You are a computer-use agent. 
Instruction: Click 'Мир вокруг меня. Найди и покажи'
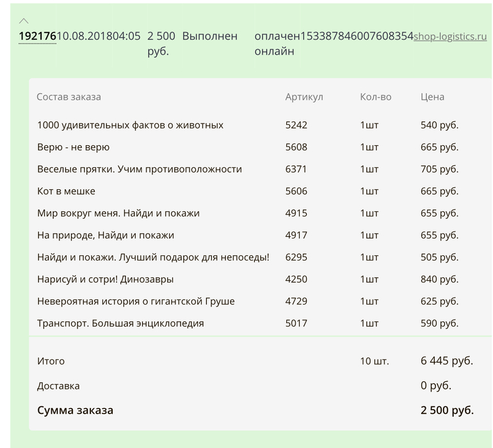click(122, 213)
